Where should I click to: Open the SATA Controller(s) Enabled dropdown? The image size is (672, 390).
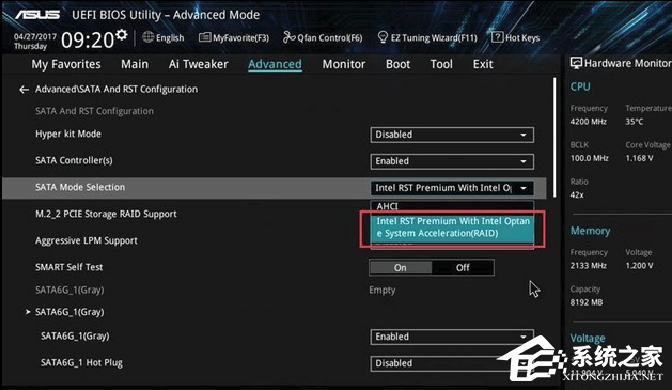click(452, 161)
